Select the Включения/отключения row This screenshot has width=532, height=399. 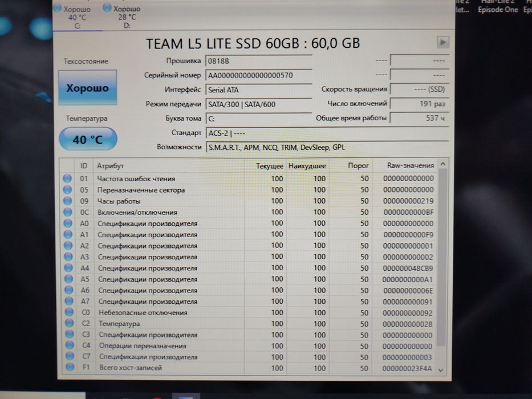click(x=249, y=212)
